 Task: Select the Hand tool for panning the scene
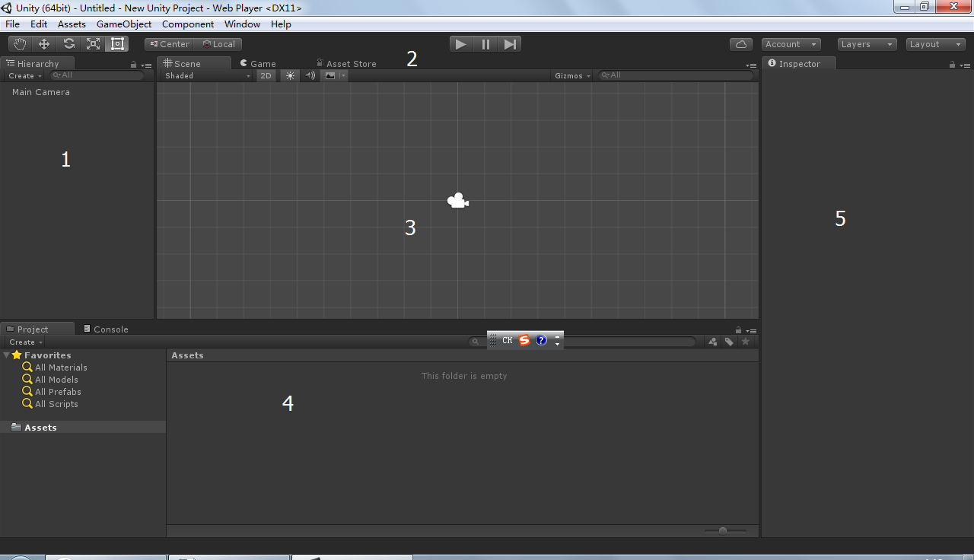coord(20,43)
